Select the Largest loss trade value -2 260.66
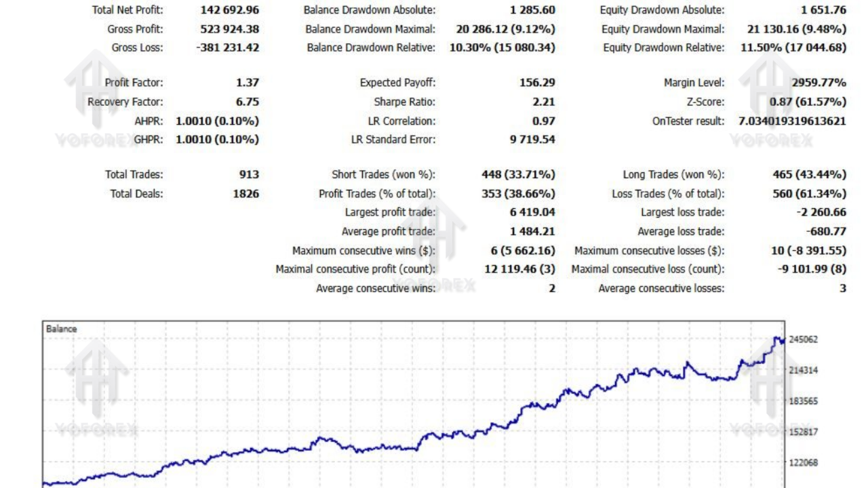This screenshot has width=868, height=488. (x=821, y=212)
